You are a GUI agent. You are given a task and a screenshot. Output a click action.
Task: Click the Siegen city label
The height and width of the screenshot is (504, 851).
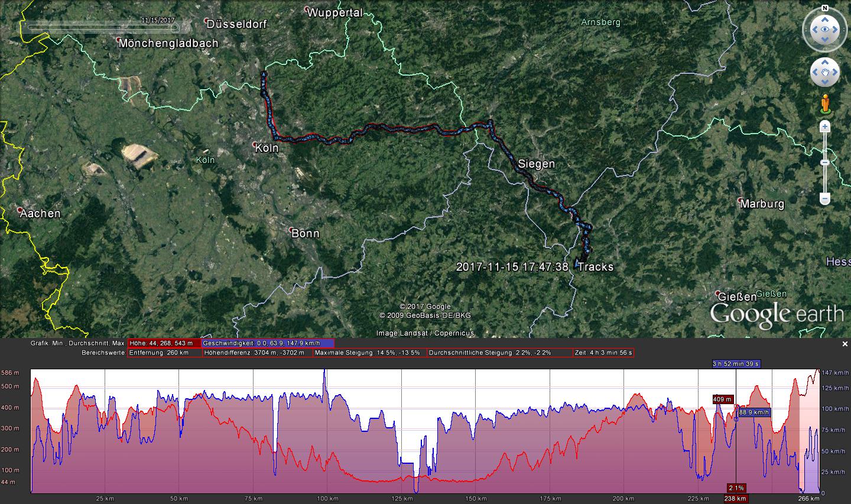tap(536, 164)
